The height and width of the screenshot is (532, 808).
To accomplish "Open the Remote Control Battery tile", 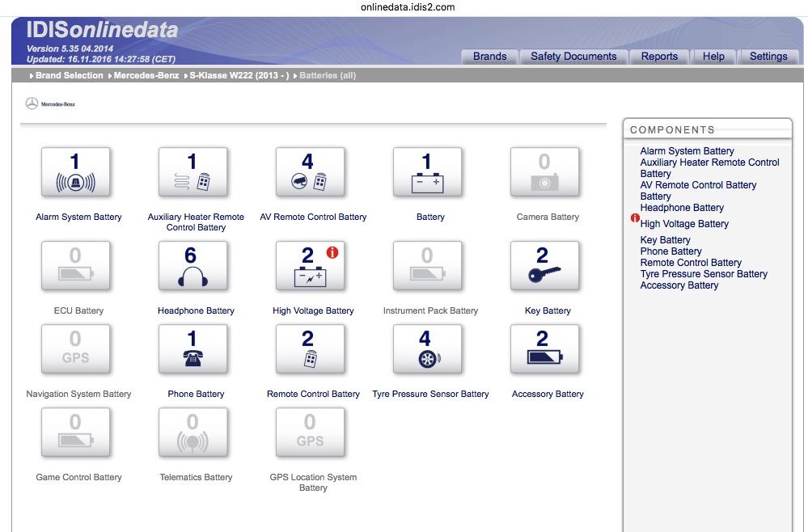I will tap(311, 349).
